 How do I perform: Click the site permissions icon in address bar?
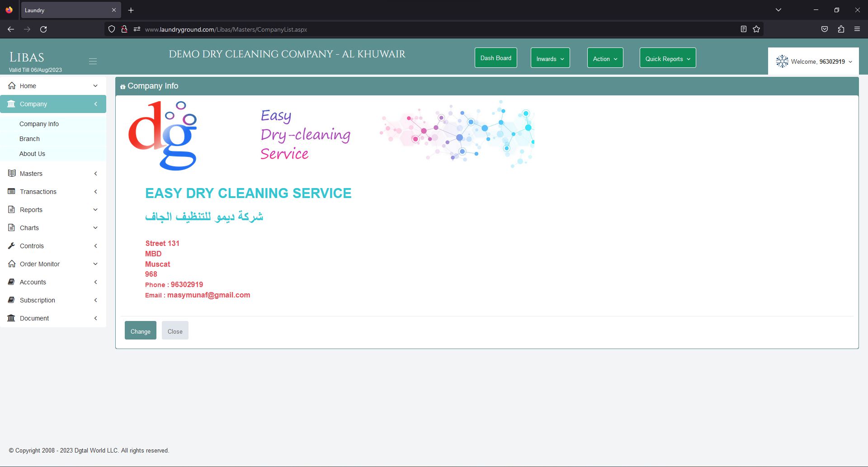pyautogui.click(x=137, y=29)
